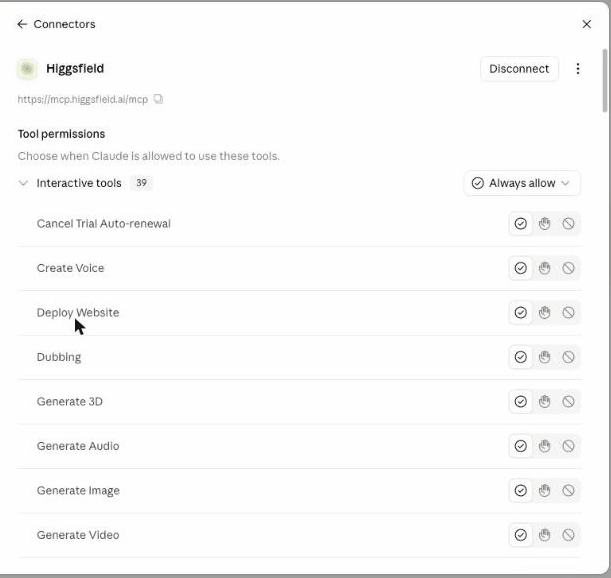Block the Generate Image tool
This screenshot has width=611, height=578.
coord(568,490)
